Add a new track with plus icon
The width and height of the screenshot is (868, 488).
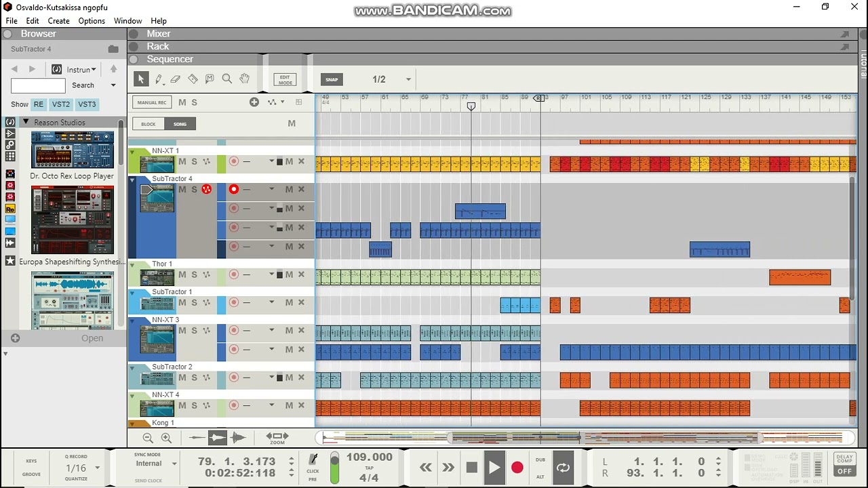click(x=254, y=102)
